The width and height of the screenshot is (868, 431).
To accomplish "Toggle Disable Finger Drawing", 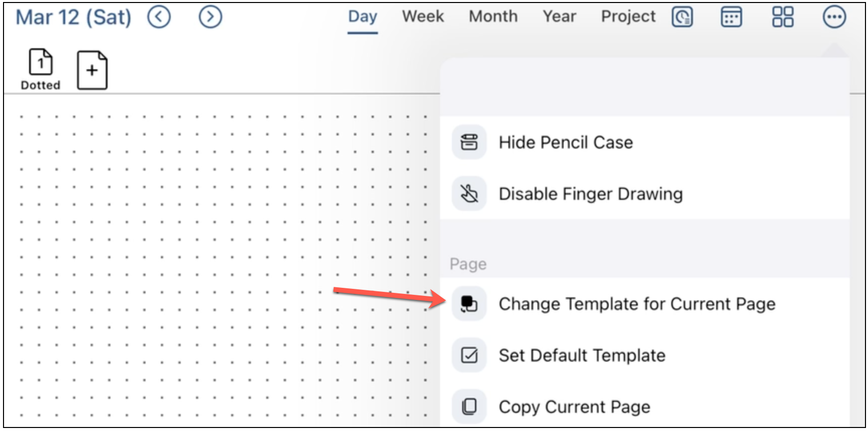I will tap(590, 193).
